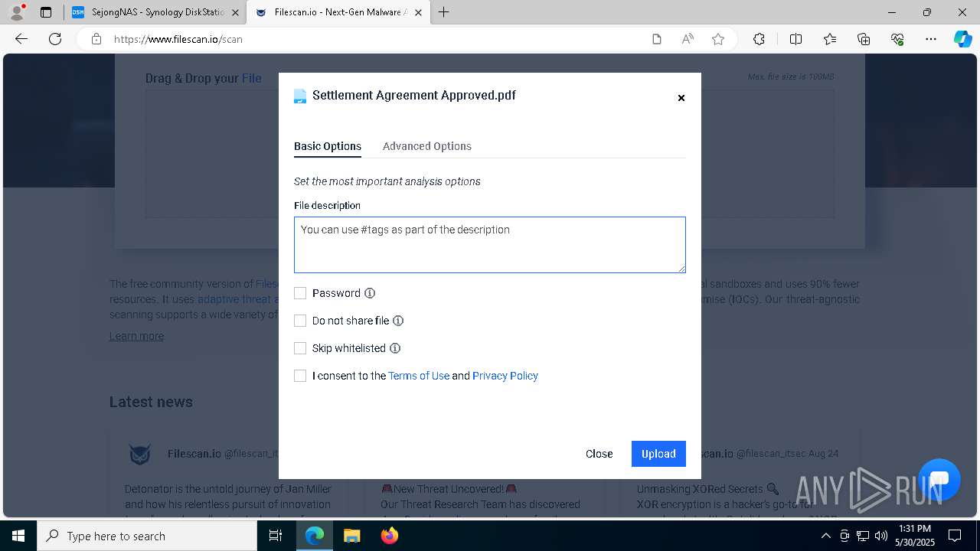The image size is (980, 551).
Task: Open Microsoft Edge from taskbar
Action: pos(315,536)
